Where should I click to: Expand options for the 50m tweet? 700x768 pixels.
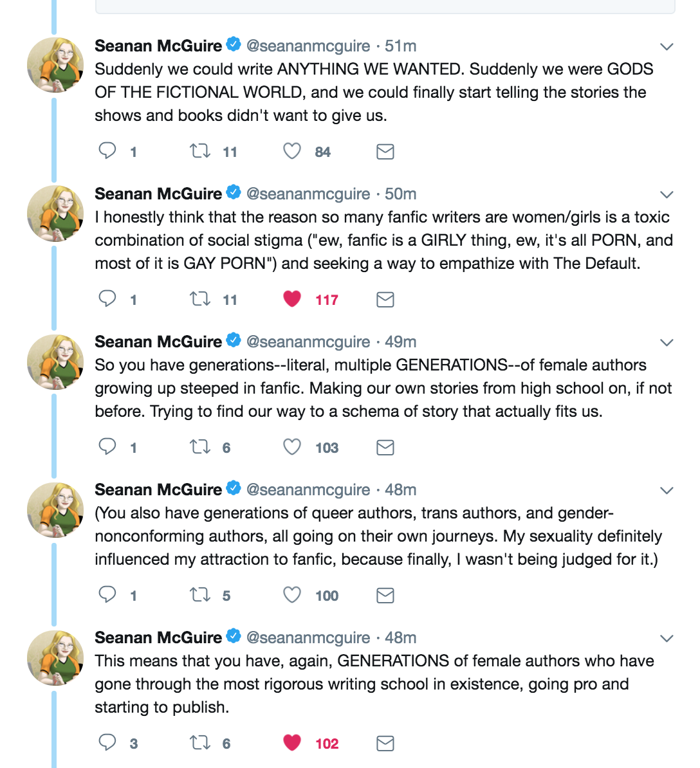(x=667, y=194)
